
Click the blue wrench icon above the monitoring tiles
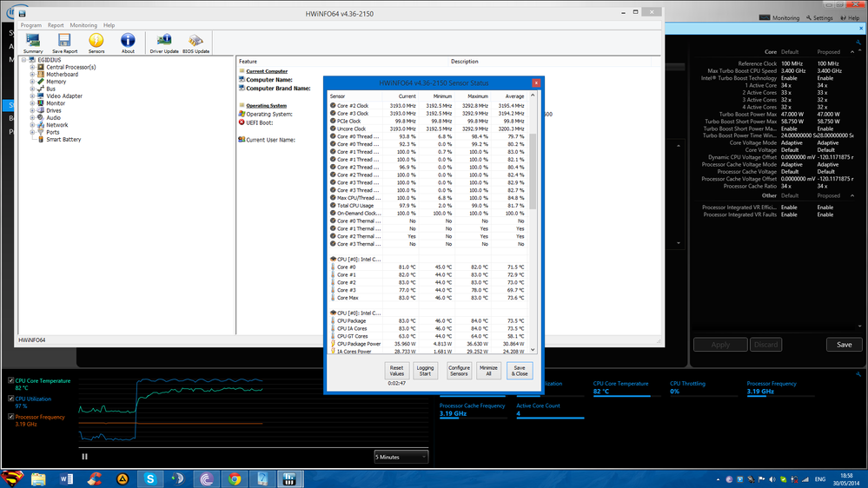[858, 374]
